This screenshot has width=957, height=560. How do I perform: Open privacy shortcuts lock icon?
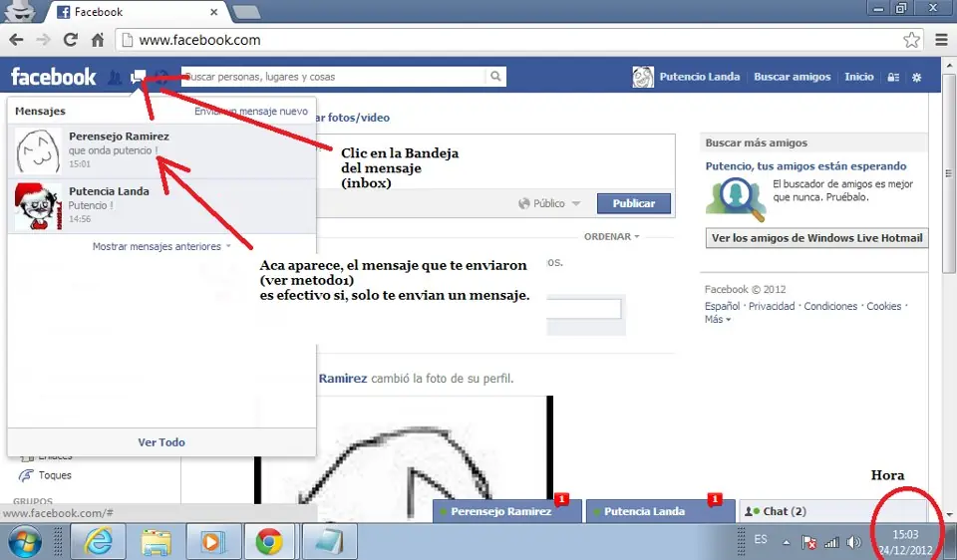coord(893,78)
